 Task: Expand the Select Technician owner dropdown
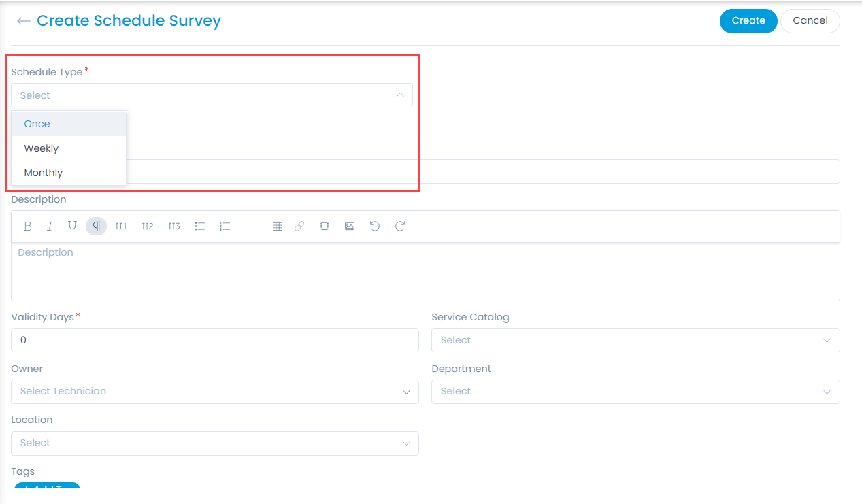(x=214, y=392)
